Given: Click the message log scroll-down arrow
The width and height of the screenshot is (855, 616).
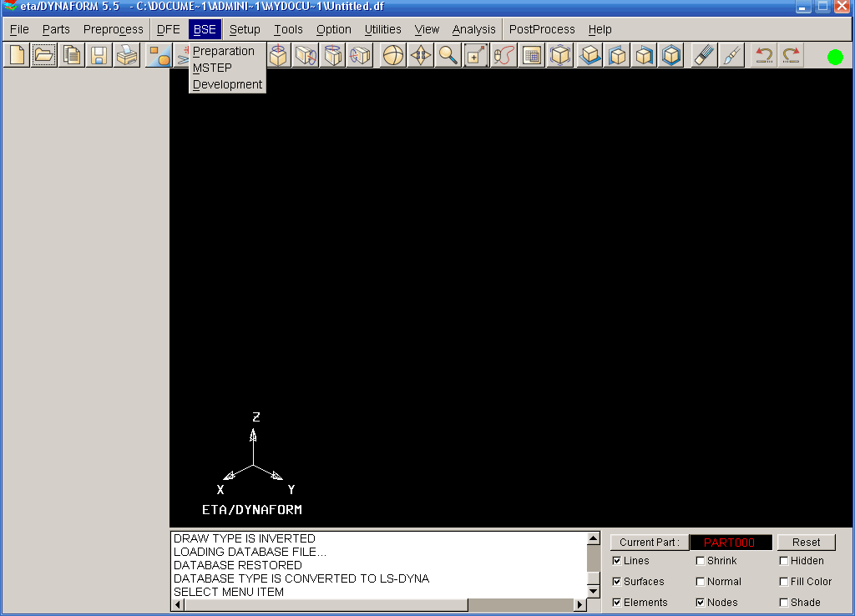Looking at the screenshot, I should pyautogui.click(x=594, y=592).
